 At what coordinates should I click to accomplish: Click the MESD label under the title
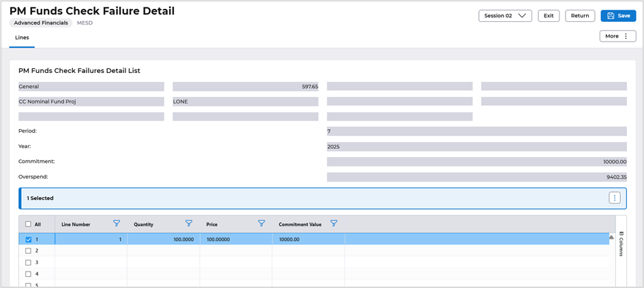[x=85, y=23]
